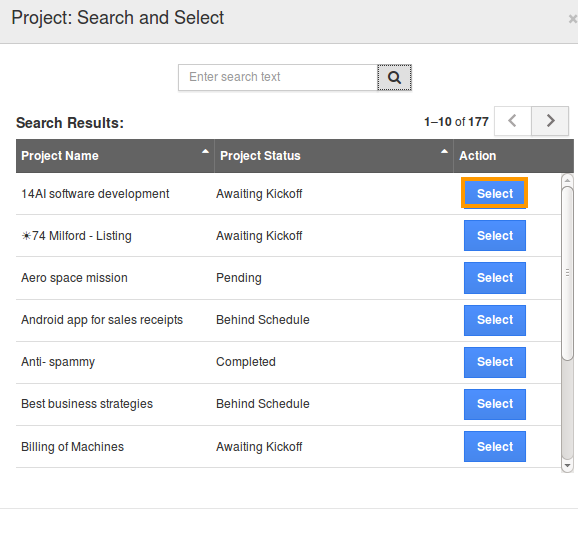Click Awaiting Kickoff status of 74 Milford
The image size is (578, 543).
(259, 236)
